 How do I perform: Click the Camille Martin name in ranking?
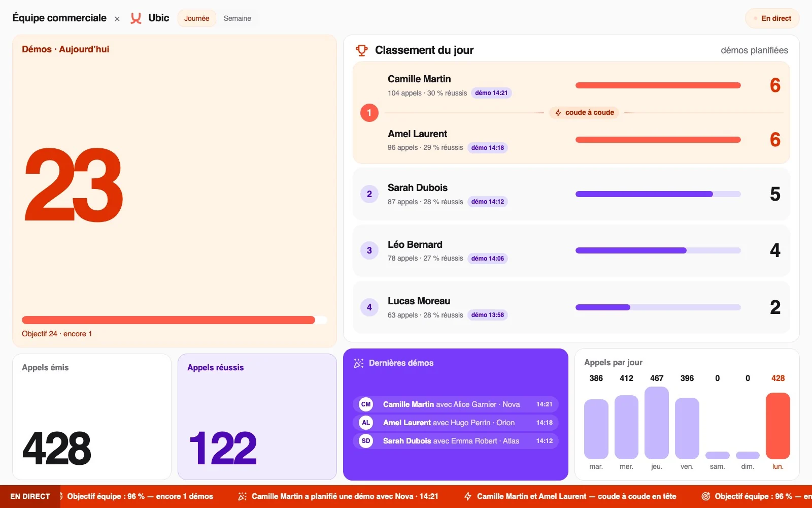click(x=419, y=79)
